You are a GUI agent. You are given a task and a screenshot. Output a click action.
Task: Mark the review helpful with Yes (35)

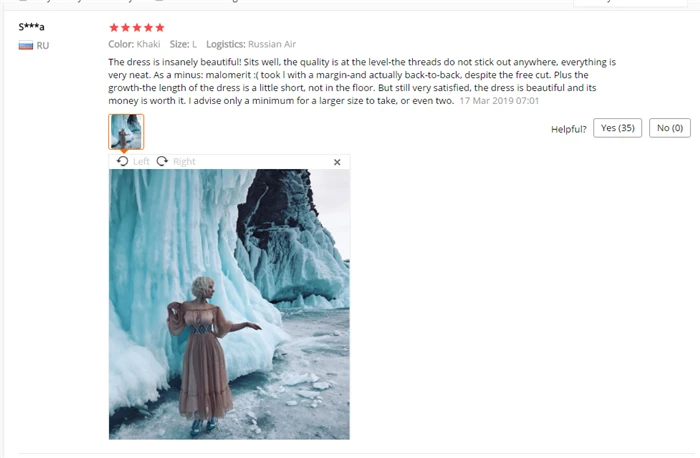(617, 128)
